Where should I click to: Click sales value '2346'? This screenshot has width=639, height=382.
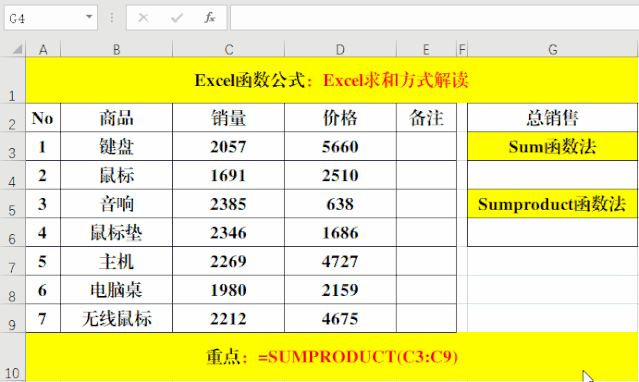[229, 232]
